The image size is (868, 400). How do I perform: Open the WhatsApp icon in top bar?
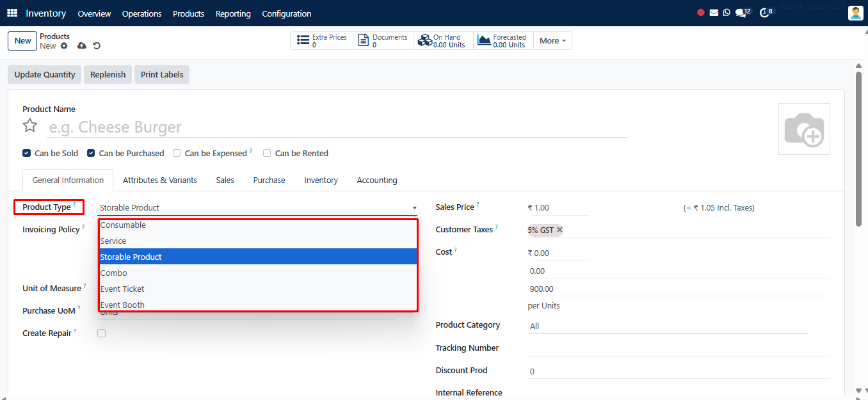point(727,13)
